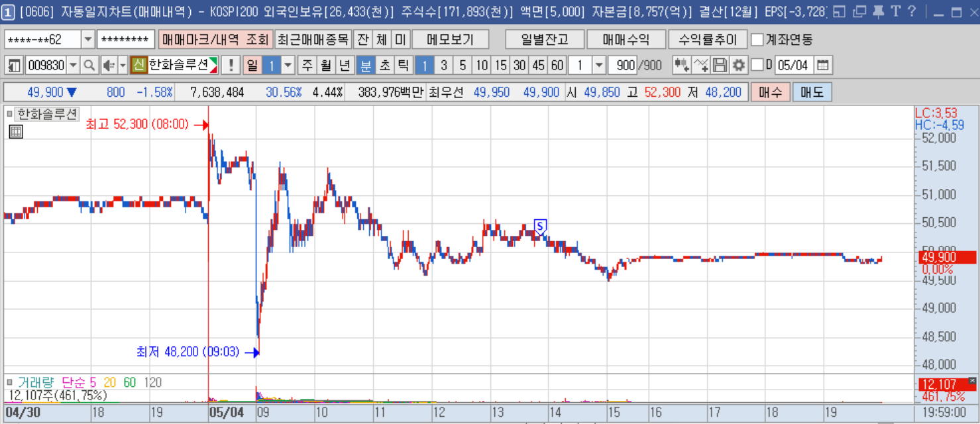Open stock search with the magnifier icon

pos(89,66)
